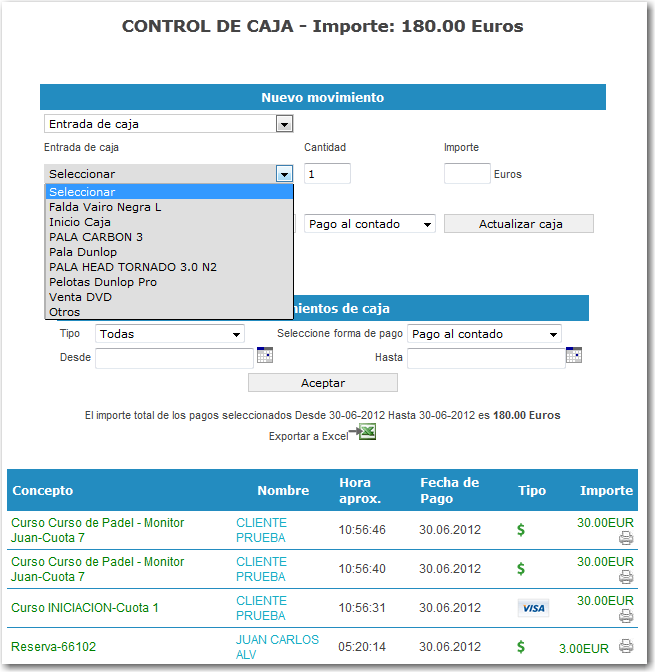Open Seleccione forma de pago dropdown
Viewport: 655px width, 672px height.
[x=484, y=334]
